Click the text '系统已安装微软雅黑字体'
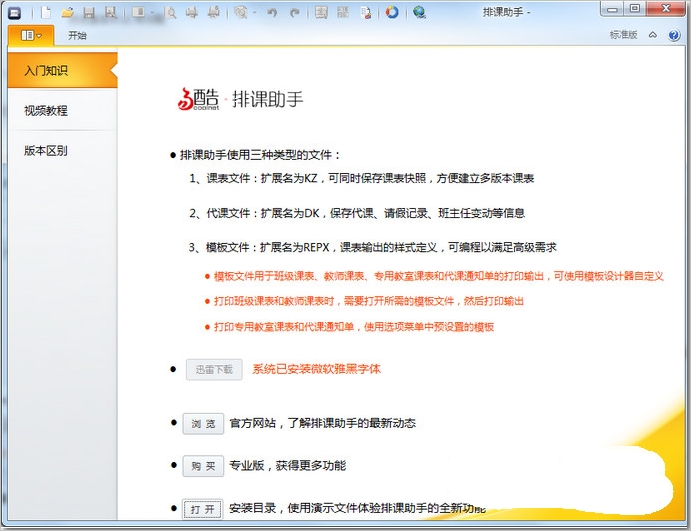 [x=316, y=369]
